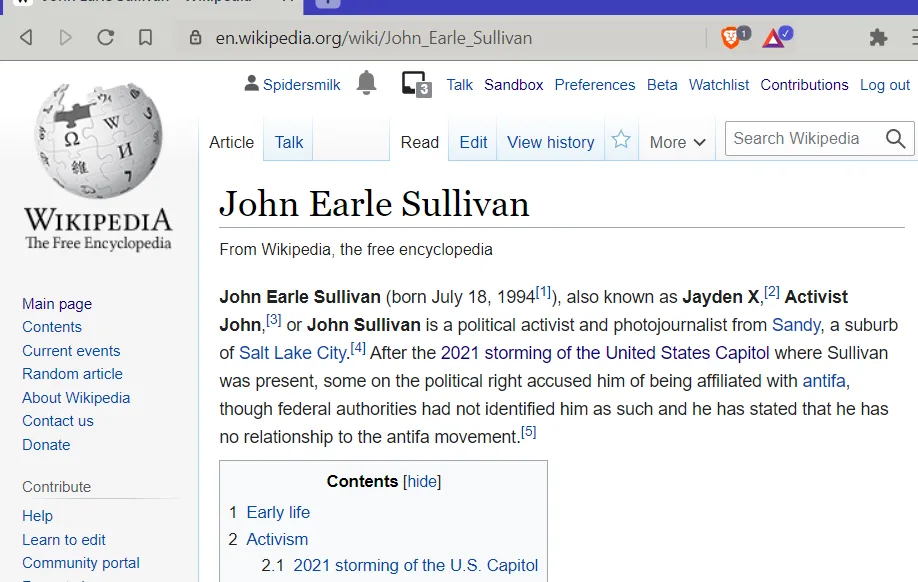
Task: Open Current events in sidebar
Action: pos(71,351)
